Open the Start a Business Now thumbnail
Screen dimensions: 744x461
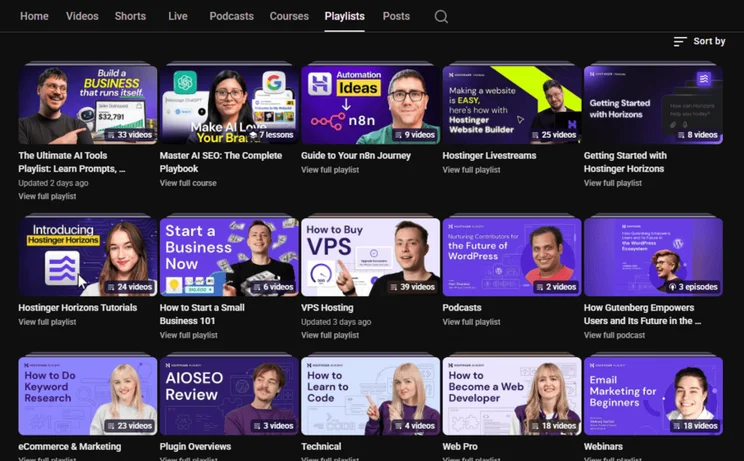point(229,257)
